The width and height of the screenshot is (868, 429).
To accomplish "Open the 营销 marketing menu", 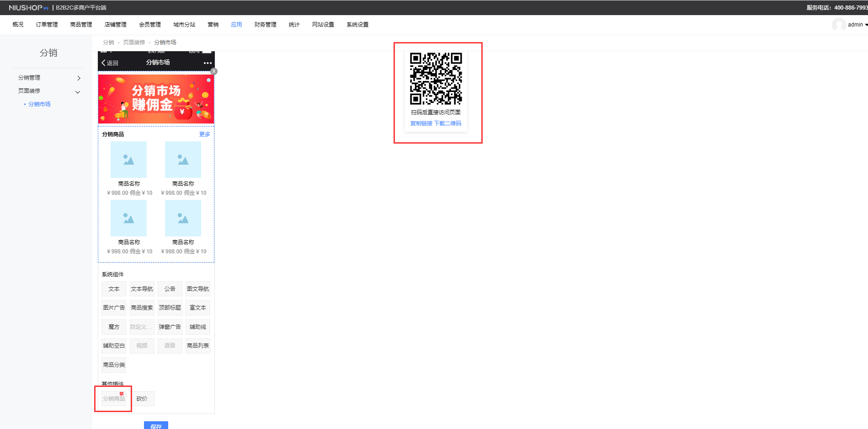I will point(213,25).
